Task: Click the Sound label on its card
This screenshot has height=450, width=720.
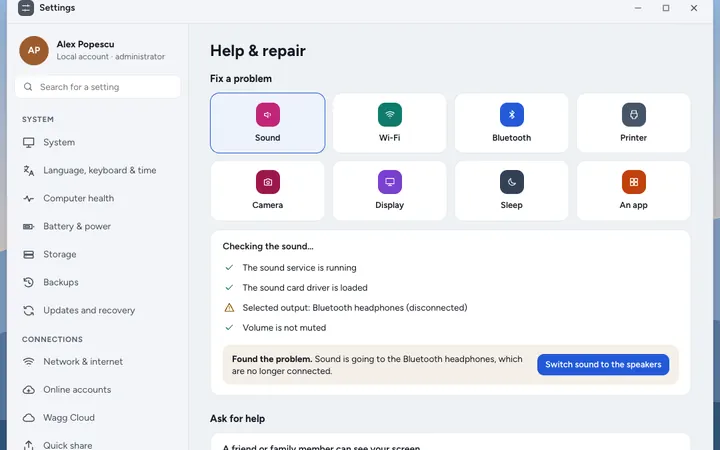Action: [268, 138]
